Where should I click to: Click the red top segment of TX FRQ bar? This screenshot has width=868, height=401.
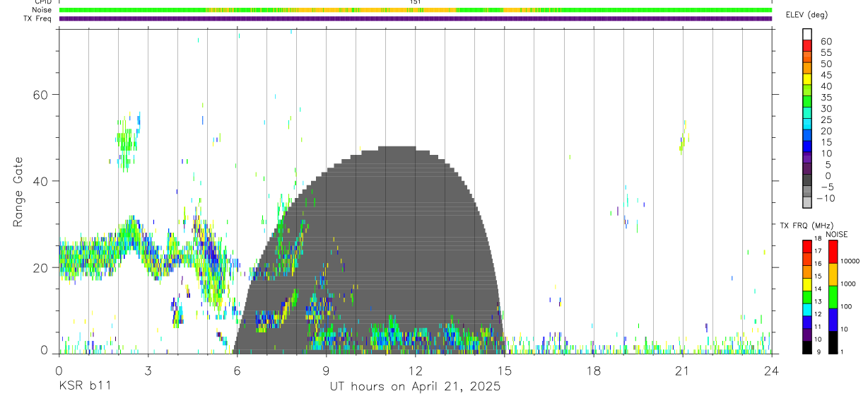click(807, 247)
